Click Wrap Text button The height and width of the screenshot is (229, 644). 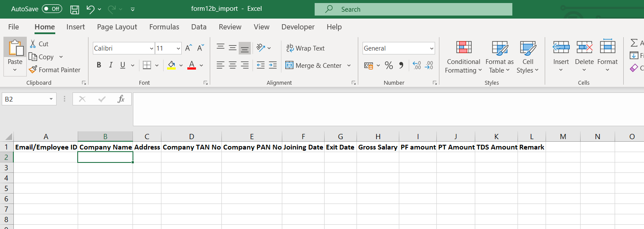point(305,48)
